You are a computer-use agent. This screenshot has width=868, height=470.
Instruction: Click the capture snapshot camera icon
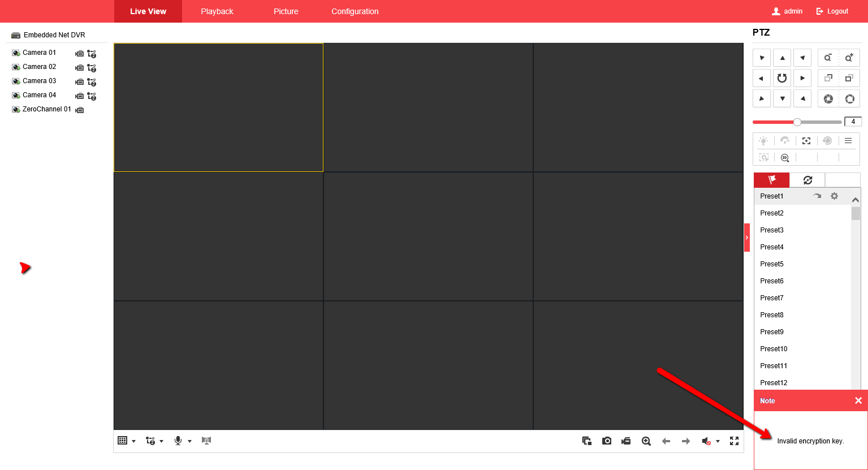coord(607,441)
